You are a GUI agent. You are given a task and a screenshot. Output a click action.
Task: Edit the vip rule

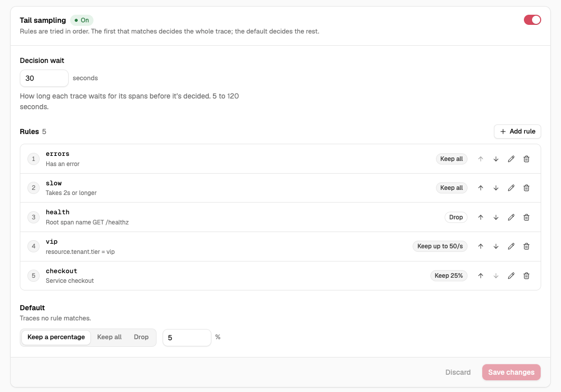(511, 246)
